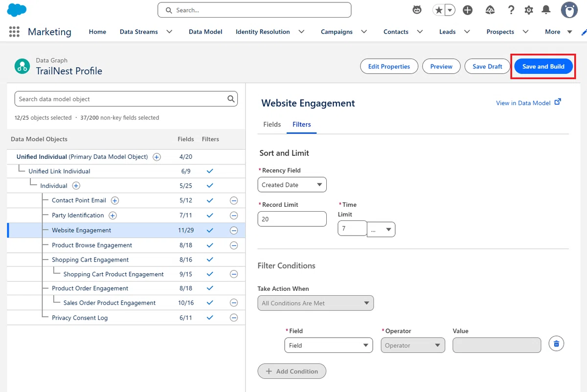Screen dimensions: 587x392
Task: Open the Field combo box in conditions
Action: point(329,345)
